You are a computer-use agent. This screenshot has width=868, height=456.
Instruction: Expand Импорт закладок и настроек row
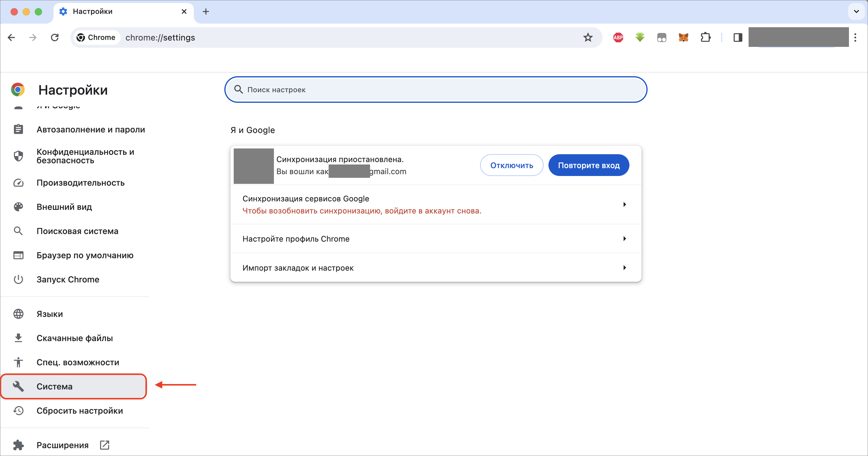click(436, 268)
